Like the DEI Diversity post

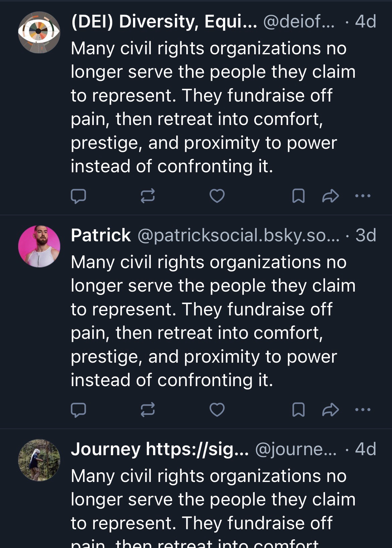[x=217, y=196]
